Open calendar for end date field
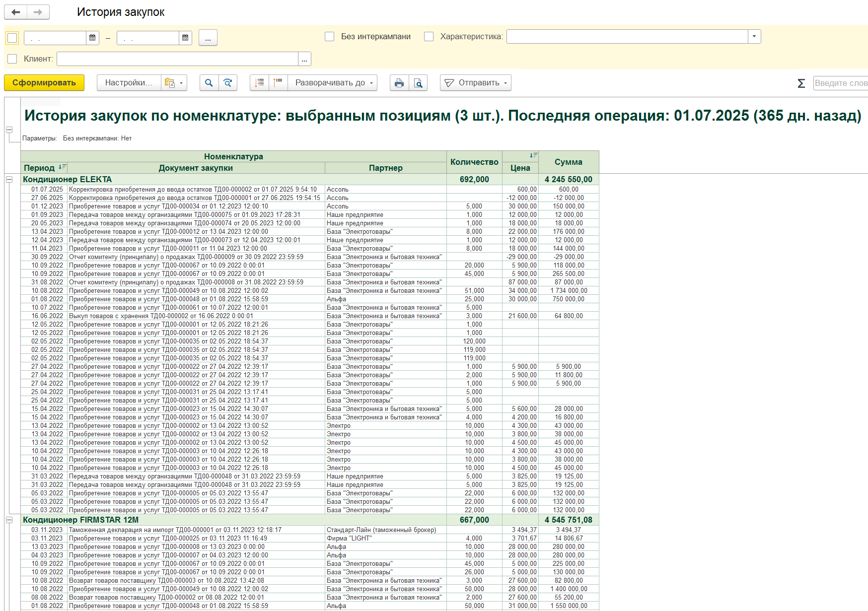Screen dimensions: 868x611 point(185,38)
